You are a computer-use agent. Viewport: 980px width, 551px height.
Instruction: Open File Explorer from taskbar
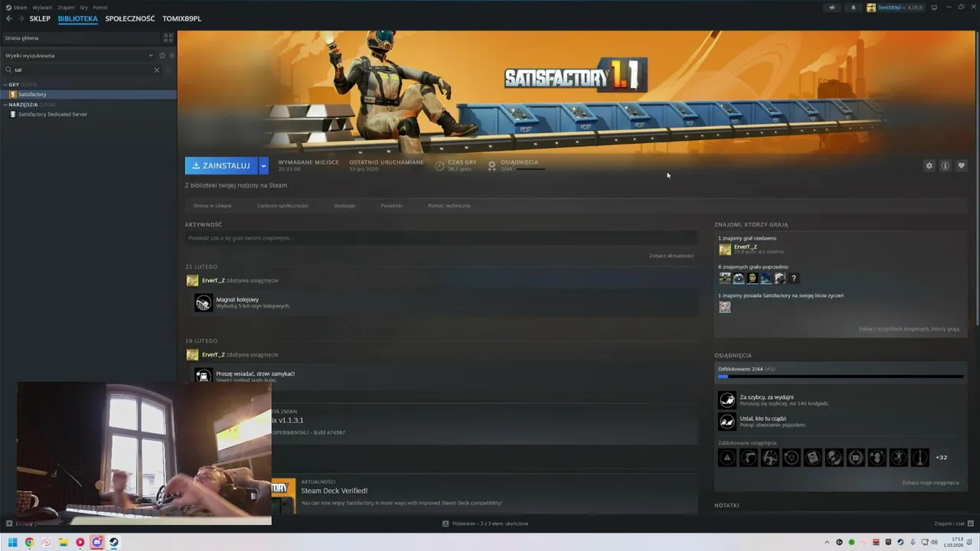[63, 543]
